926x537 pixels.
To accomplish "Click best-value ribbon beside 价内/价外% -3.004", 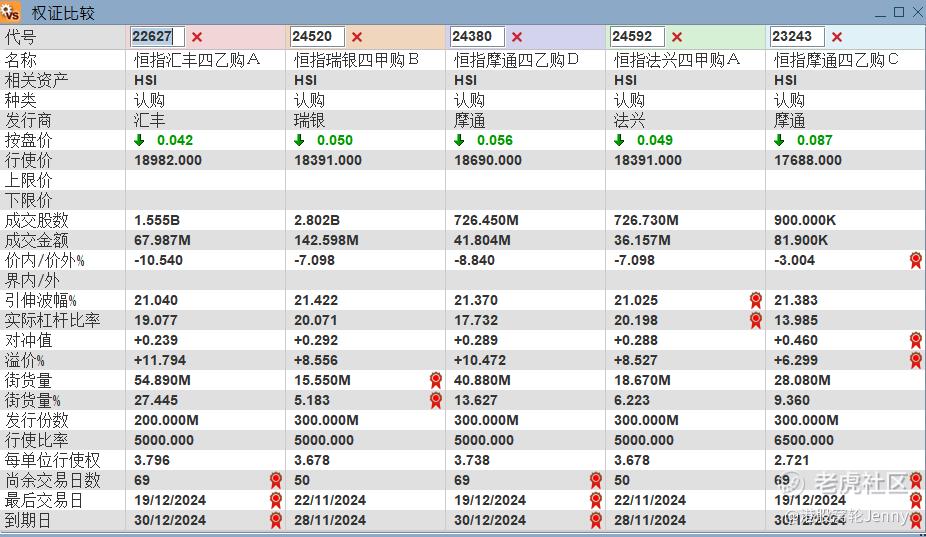I will [x=915, y=260].
